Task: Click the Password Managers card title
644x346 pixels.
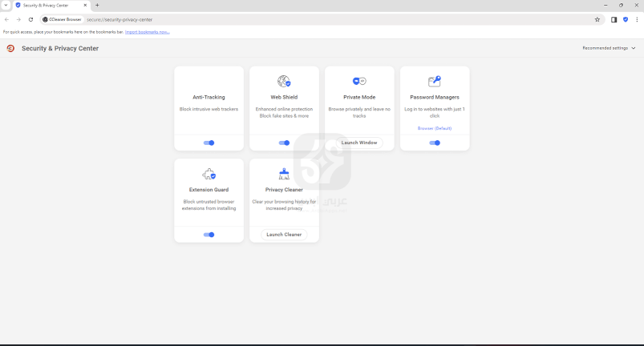Action: (435, 97)
